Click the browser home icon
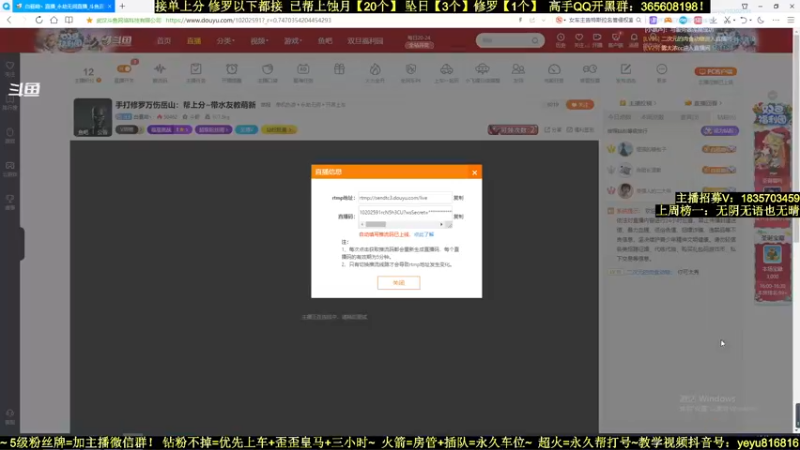 [54, 20]
